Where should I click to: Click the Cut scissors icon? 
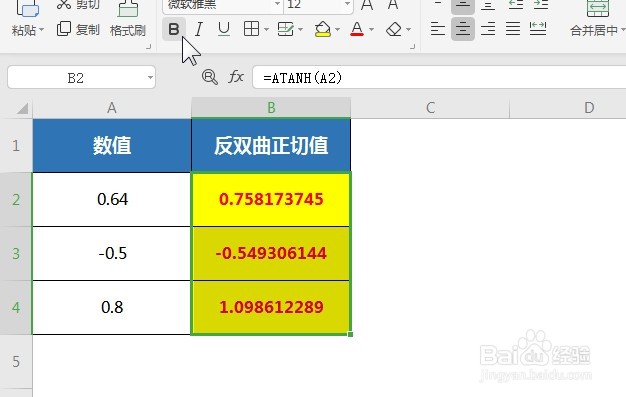64,4
